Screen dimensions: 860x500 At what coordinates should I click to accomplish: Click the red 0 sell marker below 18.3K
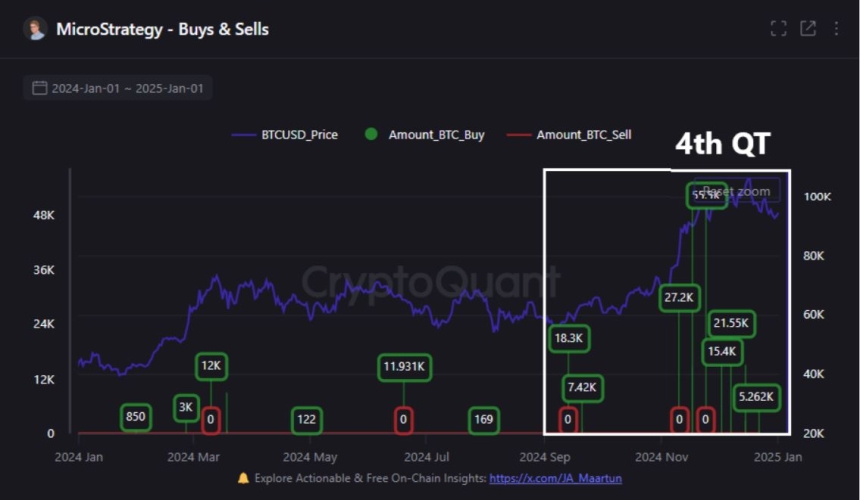pyautogui.click(x=568, y=420)
